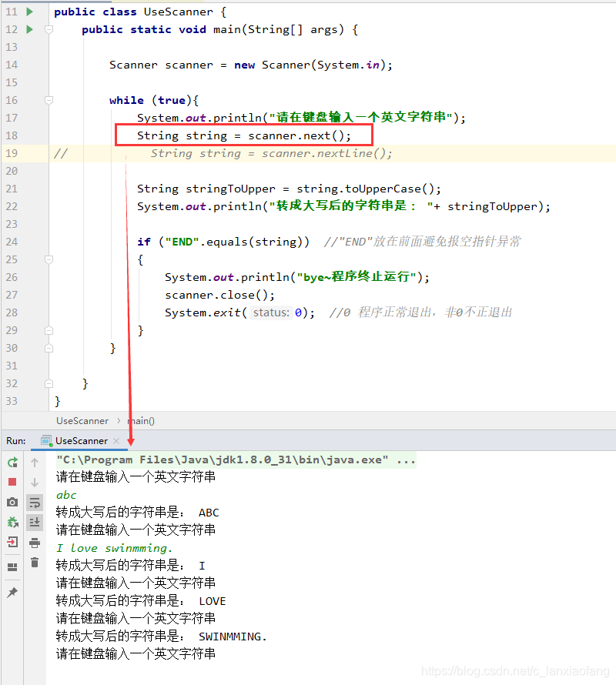Clear the console with the trash icon
Image resolution: width=616 pixels, height=685 pixels.
pyautogui.click(x=35, y=563)
